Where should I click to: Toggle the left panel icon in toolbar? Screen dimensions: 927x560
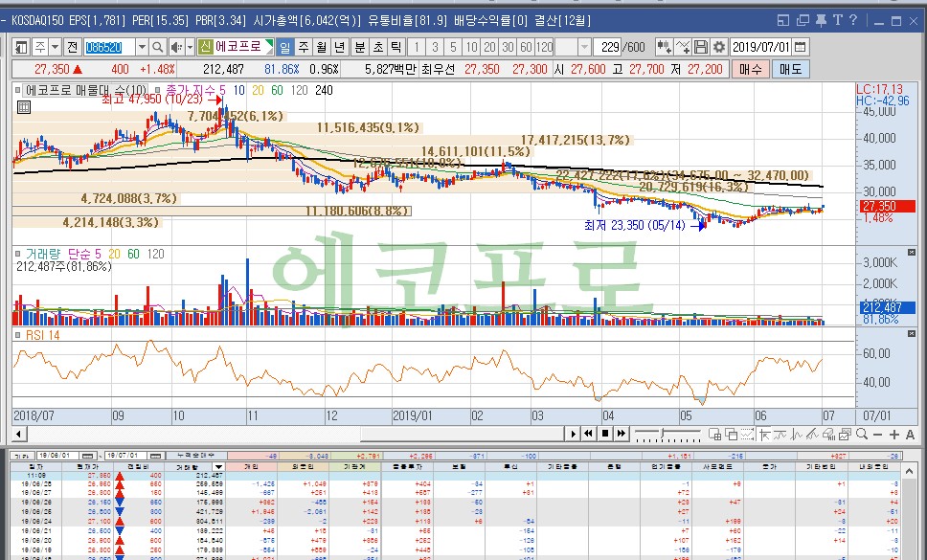tap(22, 47)
